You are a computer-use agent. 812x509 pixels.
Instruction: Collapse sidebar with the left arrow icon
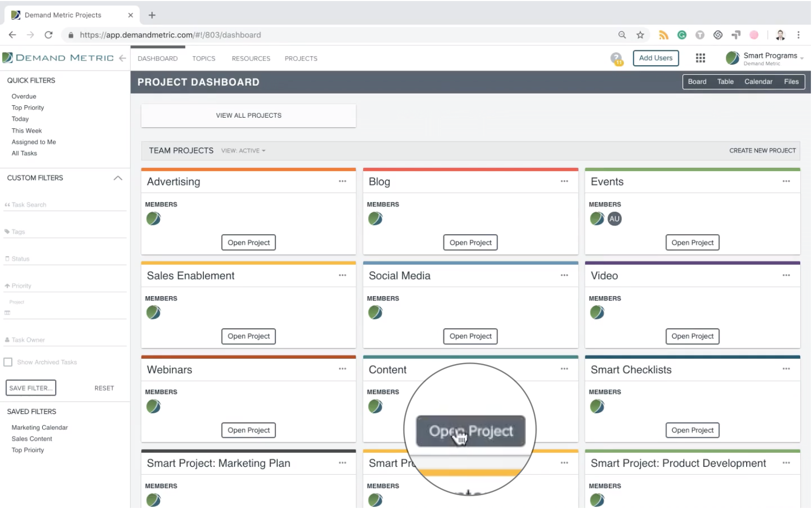coord(122,58)
